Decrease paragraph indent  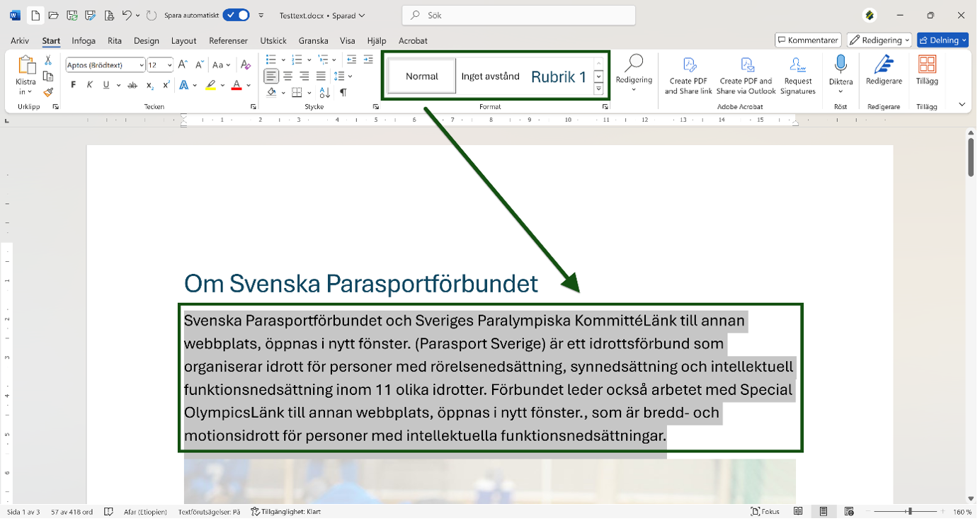click(x=352, y=60)
